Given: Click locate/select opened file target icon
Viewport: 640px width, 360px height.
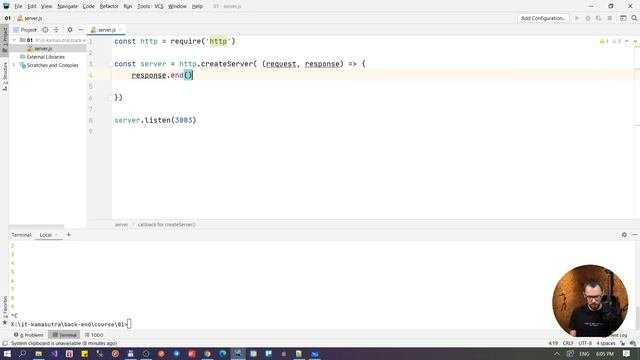Looking at the screenshot, I should [45, 30].
